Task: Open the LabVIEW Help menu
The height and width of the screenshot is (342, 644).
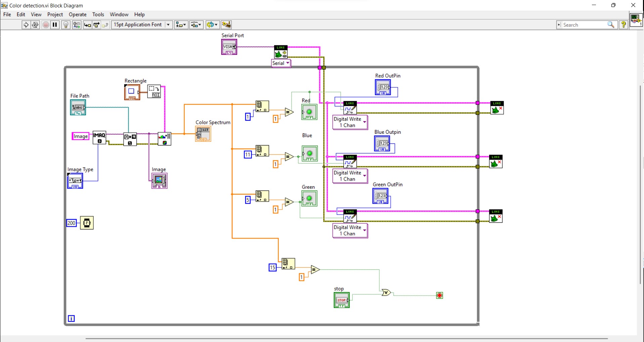Action: pos(139,14)
